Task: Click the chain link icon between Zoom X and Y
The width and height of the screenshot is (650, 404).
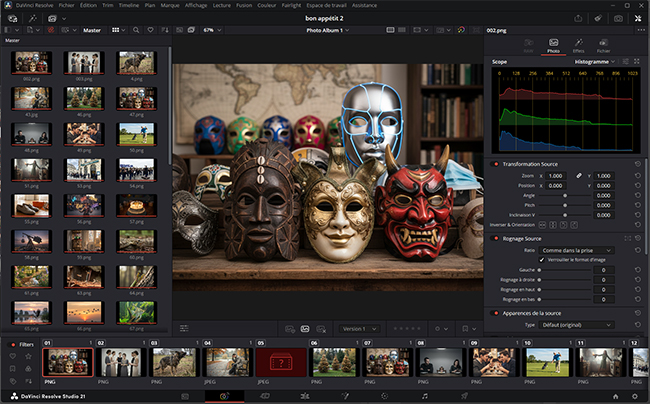Action: click(x=579, y=176)
